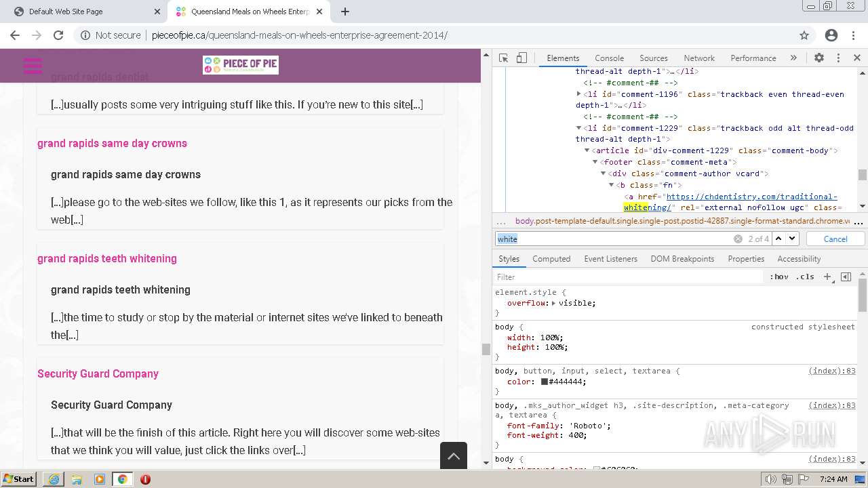
Task: Reload the current page
Action: [58, 35]
